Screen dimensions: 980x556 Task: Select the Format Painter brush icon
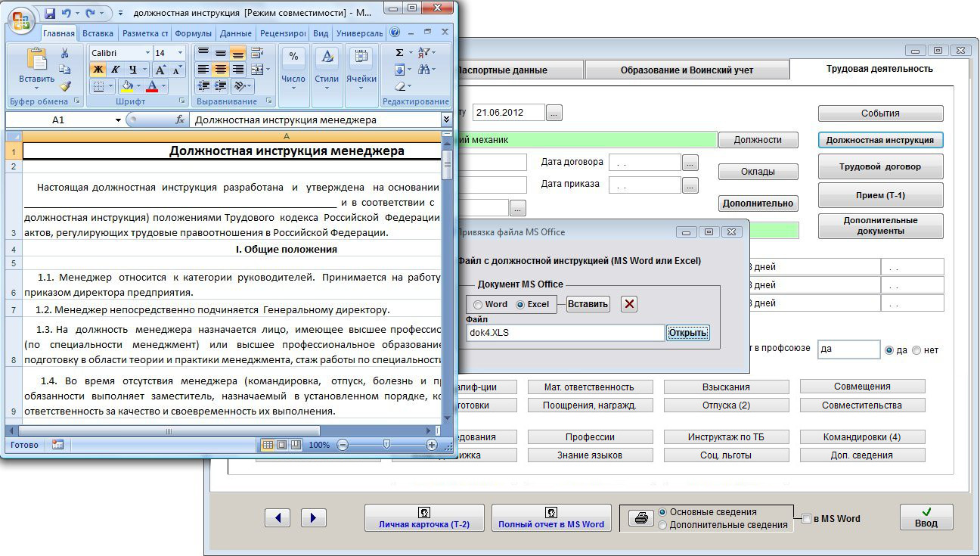pos(65,86)
